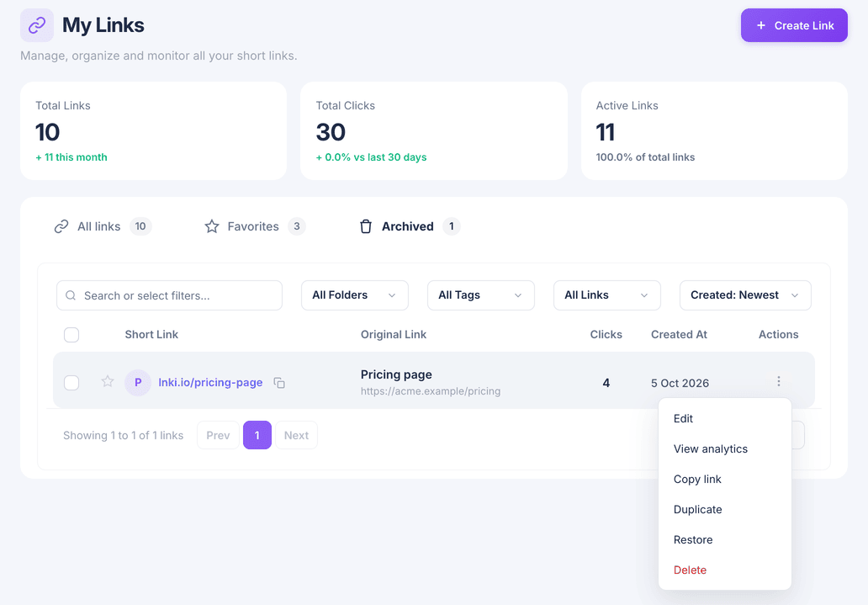Click the Total Links stat card
This screenshot has height=605, width=868.
pyautogui.click(x=153, y=130)
